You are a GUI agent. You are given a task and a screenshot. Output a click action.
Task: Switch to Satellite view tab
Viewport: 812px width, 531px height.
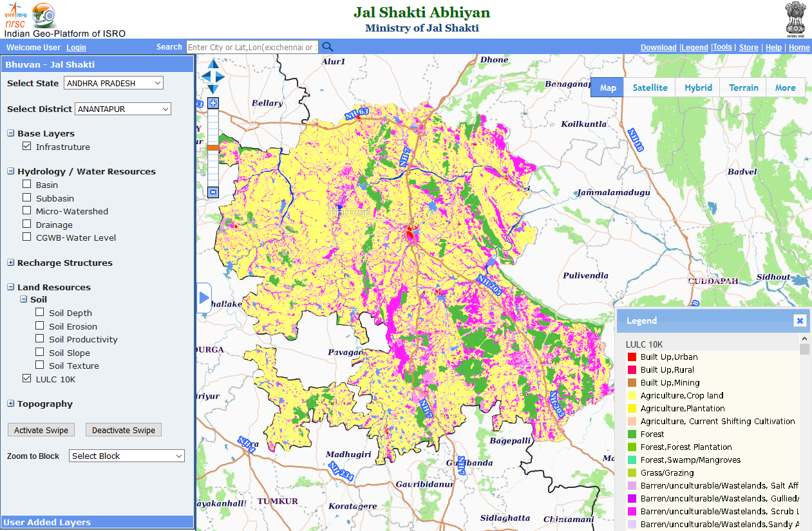(x=650, y=88)
